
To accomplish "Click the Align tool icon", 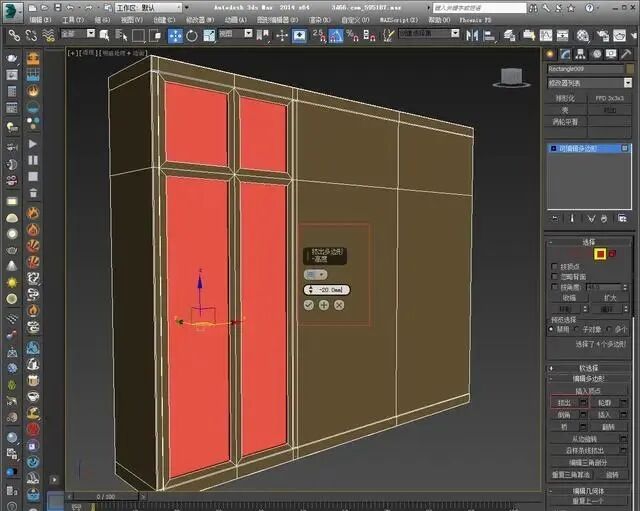I will click(489, 36).
